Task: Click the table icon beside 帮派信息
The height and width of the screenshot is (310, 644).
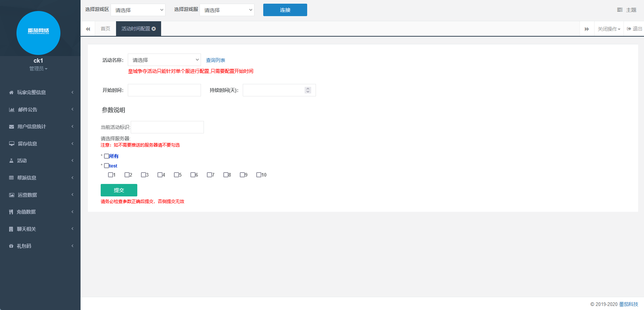Action: pos(11,178)
